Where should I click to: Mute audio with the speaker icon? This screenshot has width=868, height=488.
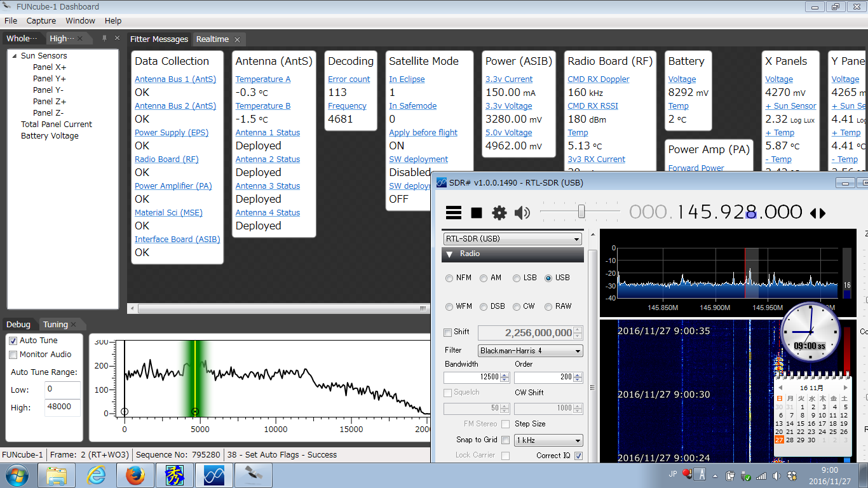(x=522, y=213)
